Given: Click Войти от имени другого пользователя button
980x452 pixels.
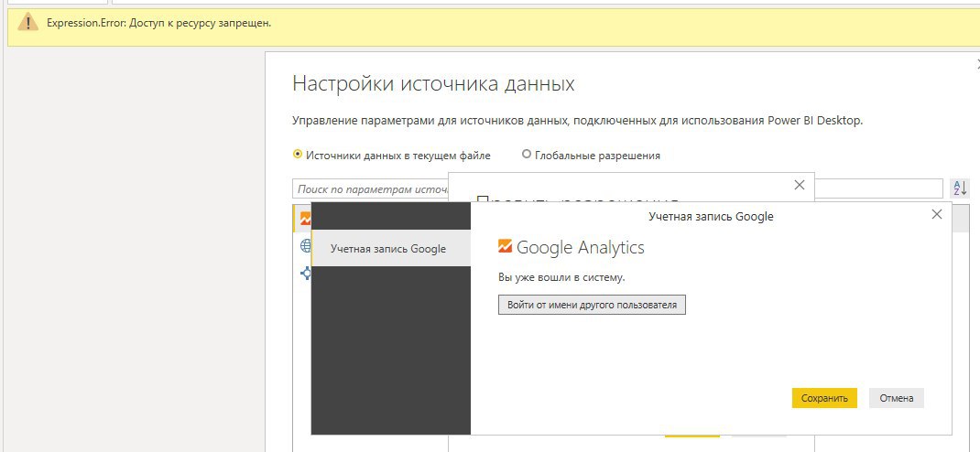Looking at the screenshot, I should (592, 306).
